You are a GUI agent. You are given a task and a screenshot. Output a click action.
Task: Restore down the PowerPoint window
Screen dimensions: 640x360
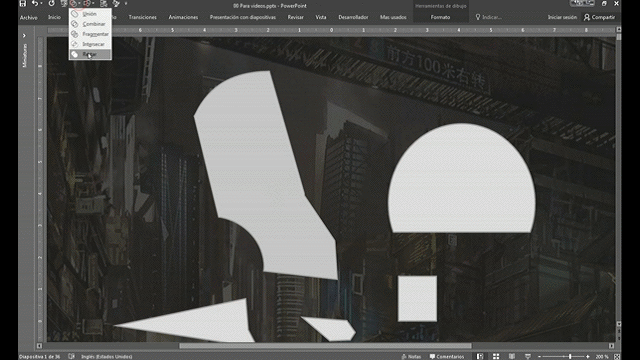click(604, 3)
